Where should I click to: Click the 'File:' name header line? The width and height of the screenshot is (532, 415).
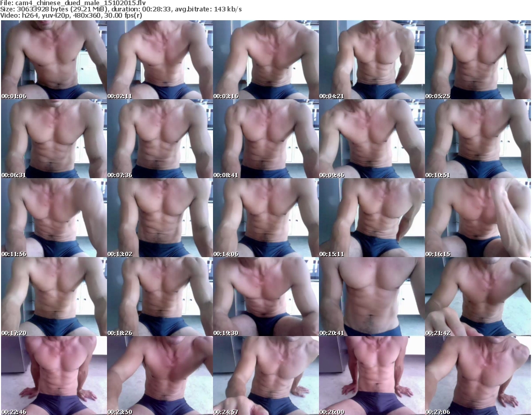click(73, 3)
